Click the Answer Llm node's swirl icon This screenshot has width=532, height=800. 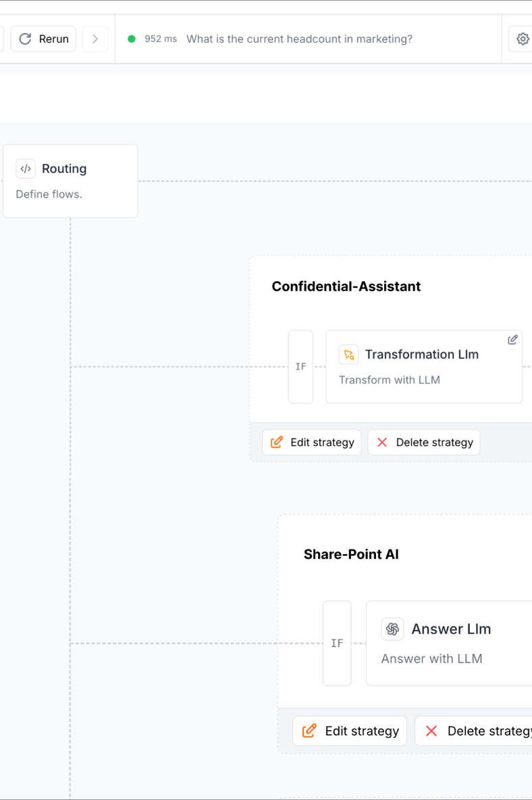click(x=392, y=629)
